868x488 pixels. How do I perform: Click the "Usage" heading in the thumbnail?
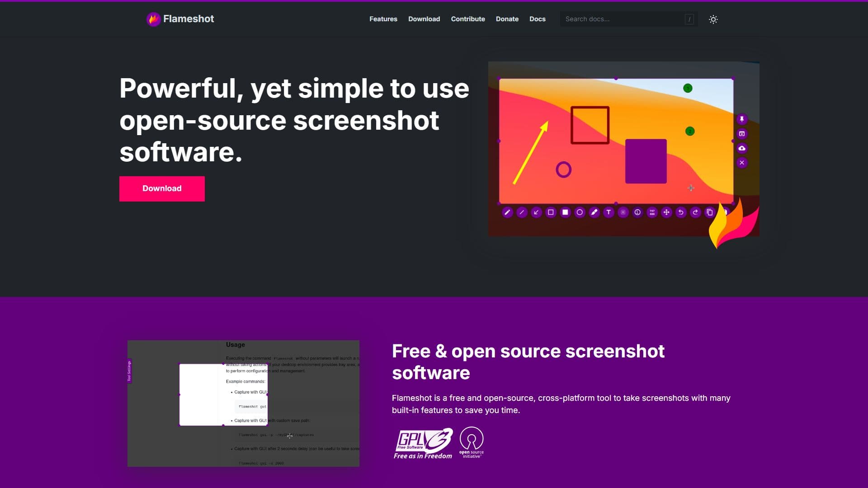236,345
